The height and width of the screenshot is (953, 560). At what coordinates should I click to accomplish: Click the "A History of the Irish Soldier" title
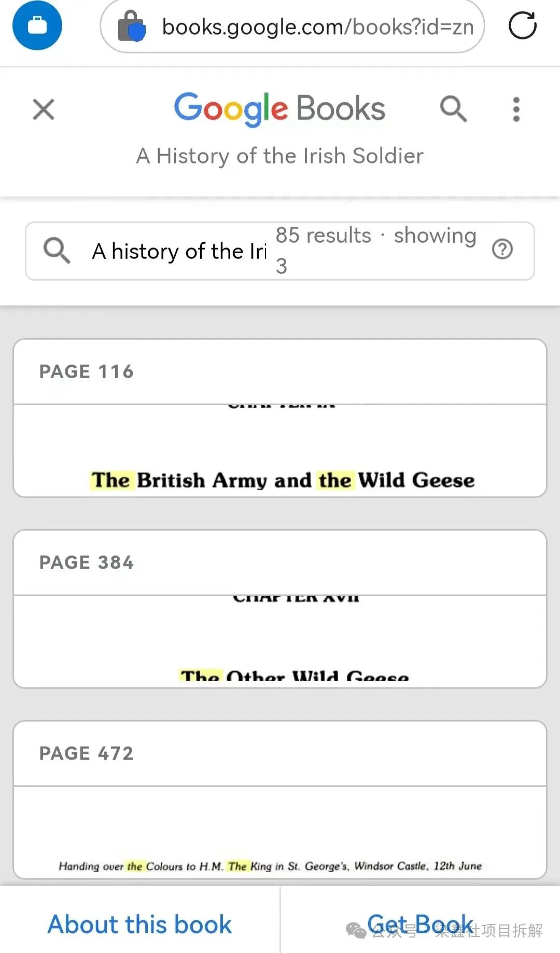click(280, 156)
